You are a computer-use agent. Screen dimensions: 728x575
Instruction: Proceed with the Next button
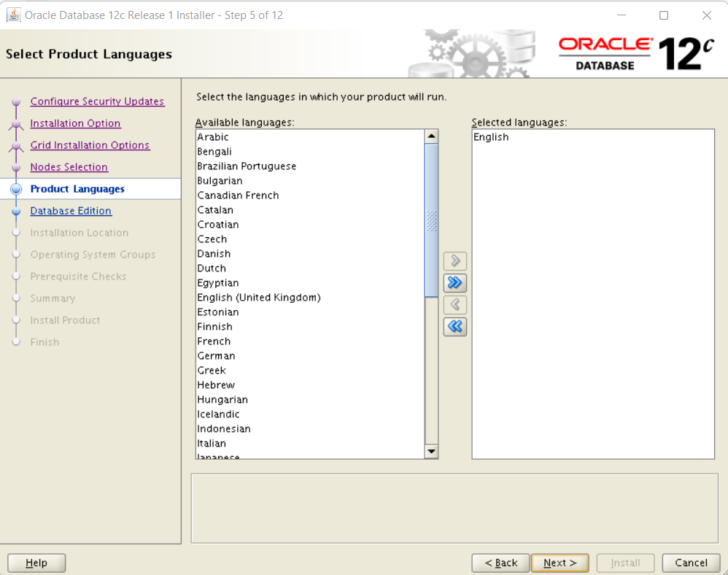560,563
